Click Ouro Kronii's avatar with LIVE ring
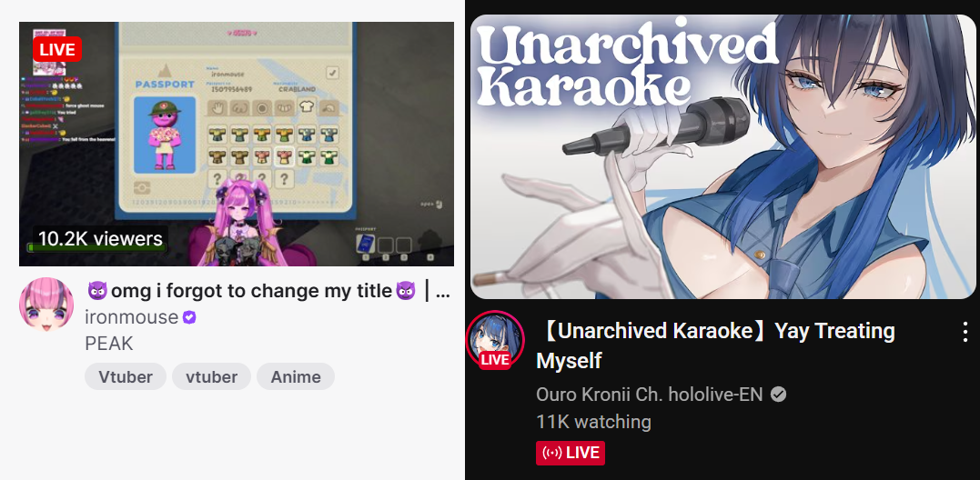980x480 pixels. click(495, 339)
